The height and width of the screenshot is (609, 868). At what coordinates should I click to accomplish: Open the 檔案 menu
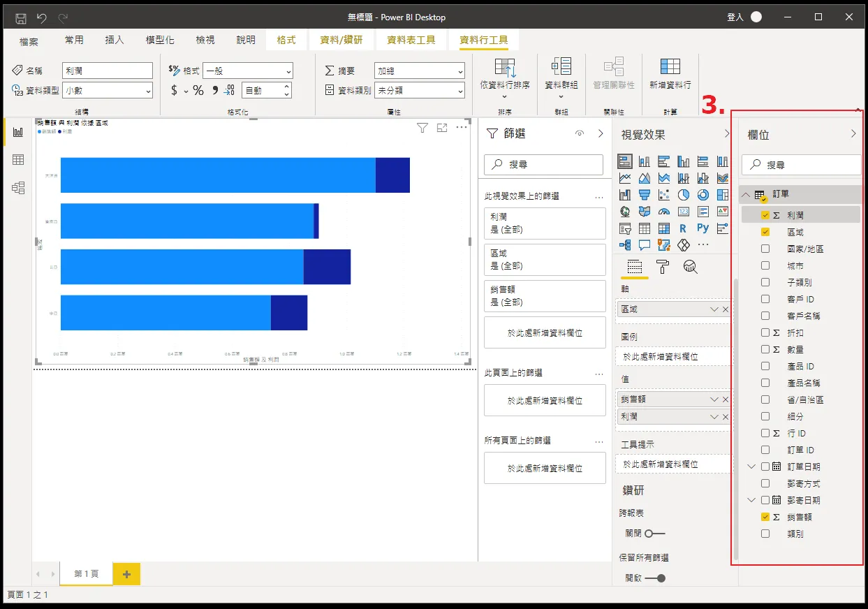tap(29, 41)
